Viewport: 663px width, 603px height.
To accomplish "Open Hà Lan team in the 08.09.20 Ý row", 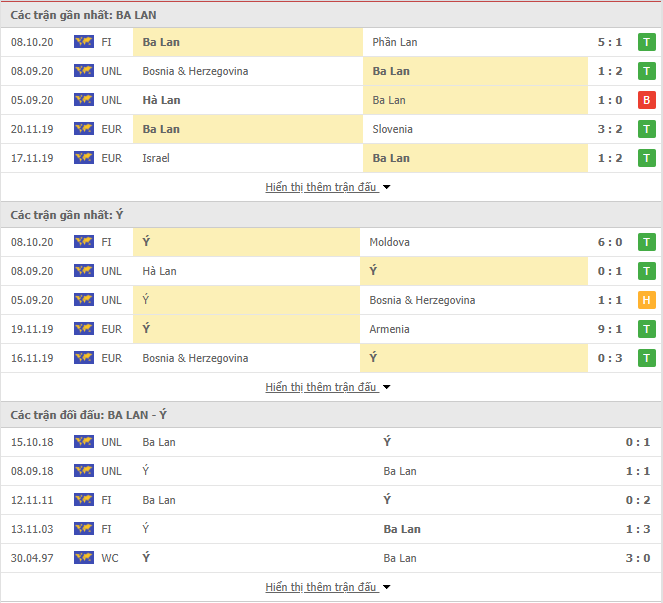I will (159, 271).
